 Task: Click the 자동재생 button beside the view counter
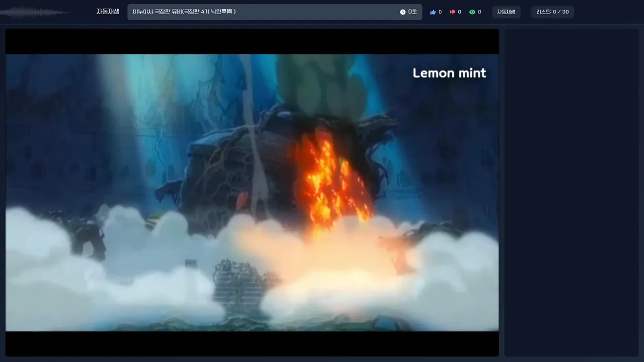click(x=506, y=12)
